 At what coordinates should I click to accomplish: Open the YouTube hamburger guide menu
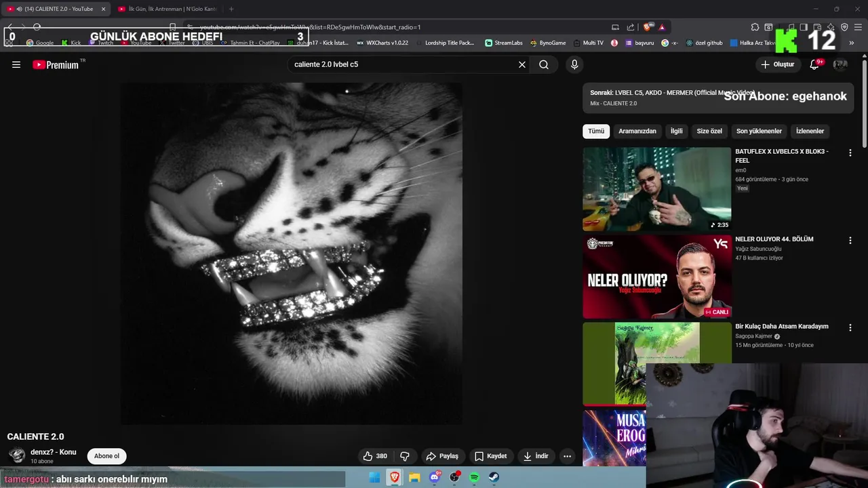(x=16, y=64)
